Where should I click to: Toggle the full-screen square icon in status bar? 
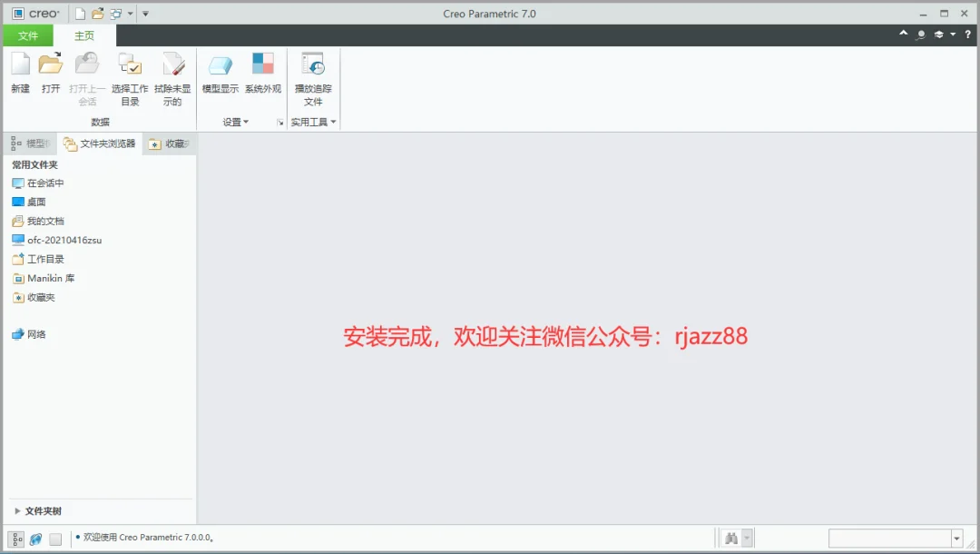pyautogui.click(x=55, y=539)
